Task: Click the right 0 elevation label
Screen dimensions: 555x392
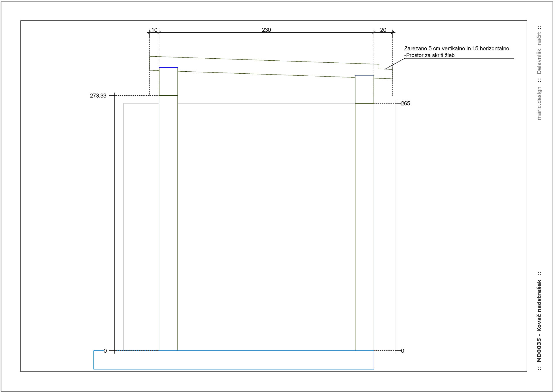Action: pos(402,351)
